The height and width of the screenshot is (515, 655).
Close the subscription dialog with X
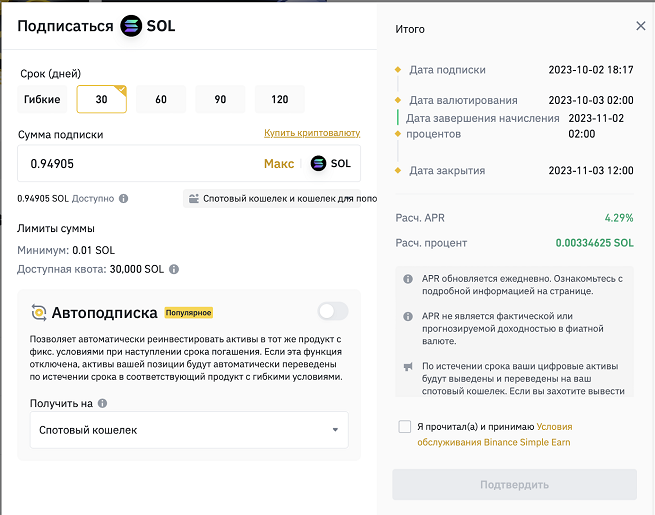click(x=640, y=26)
